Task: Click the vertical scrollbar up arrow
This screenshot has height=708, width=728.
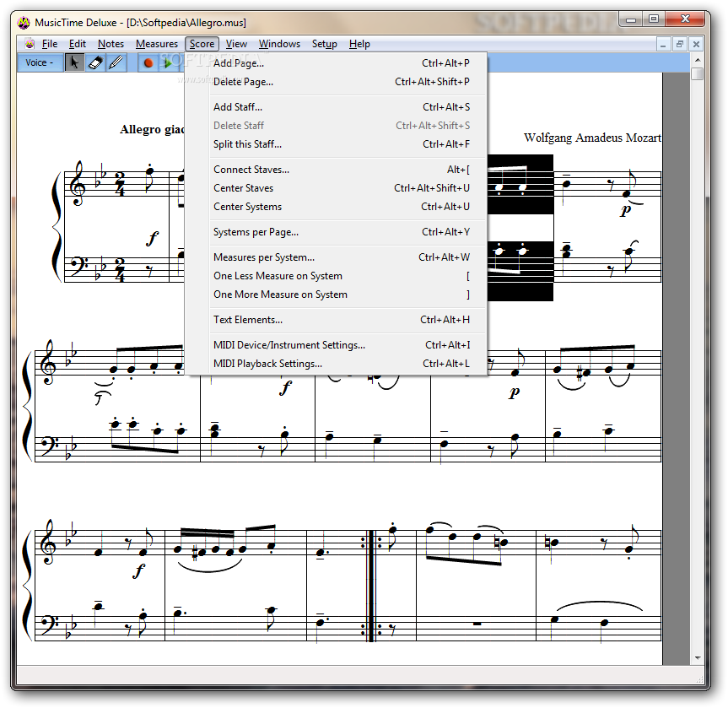Action: (698, 60)
